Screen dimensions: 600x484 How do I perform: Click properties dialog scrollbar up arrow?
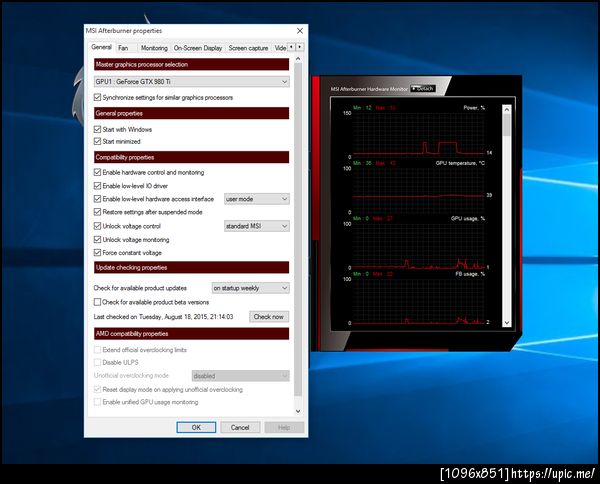pos(298,59)
